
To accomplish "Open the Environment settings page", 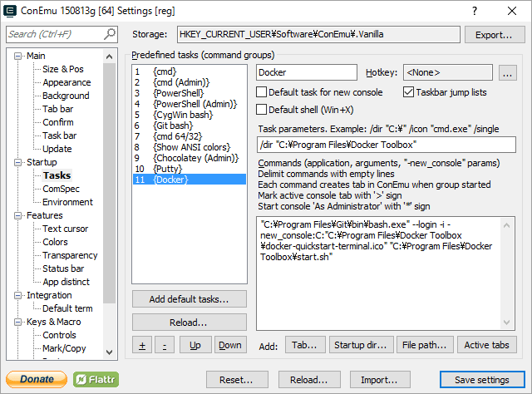I will (x=67, y=202).
